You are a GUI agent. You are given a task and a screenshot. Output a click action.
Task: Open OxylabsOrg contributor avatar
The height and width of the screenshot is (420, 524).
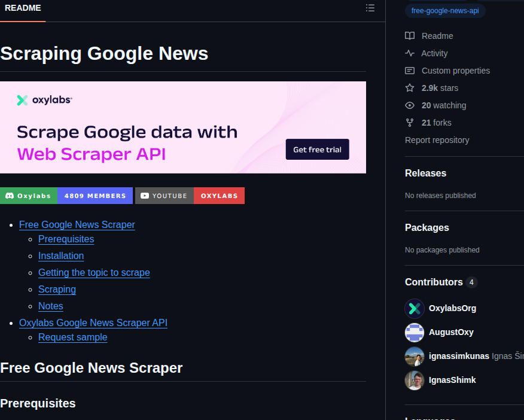pos(415,308)
